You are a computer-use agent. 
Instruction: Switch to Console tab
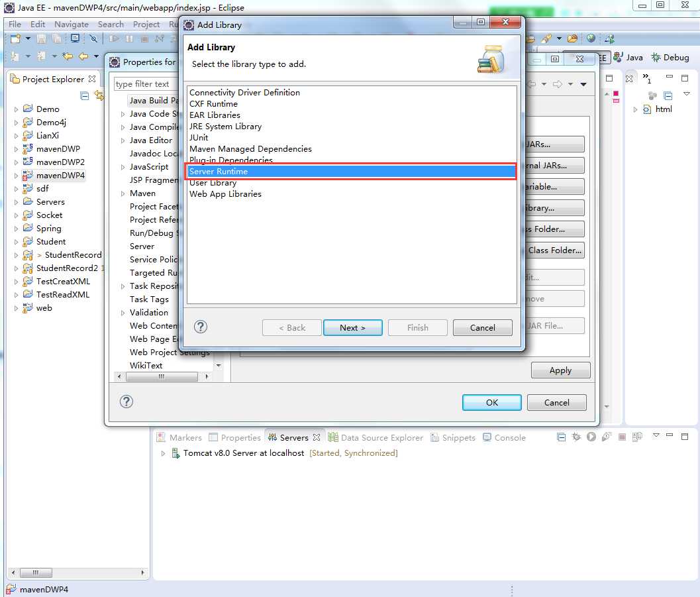(505, 437)
